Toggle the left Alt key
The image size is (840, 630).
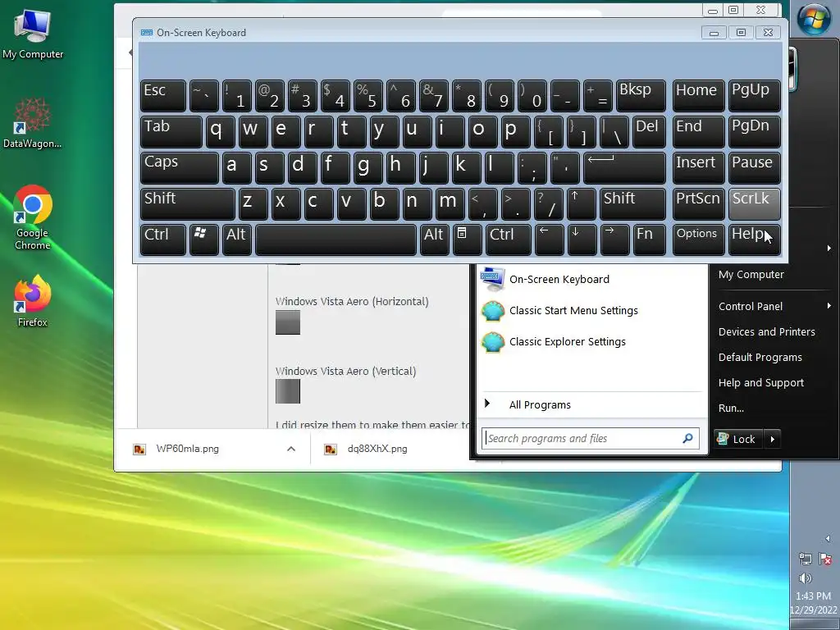[237, 240]
